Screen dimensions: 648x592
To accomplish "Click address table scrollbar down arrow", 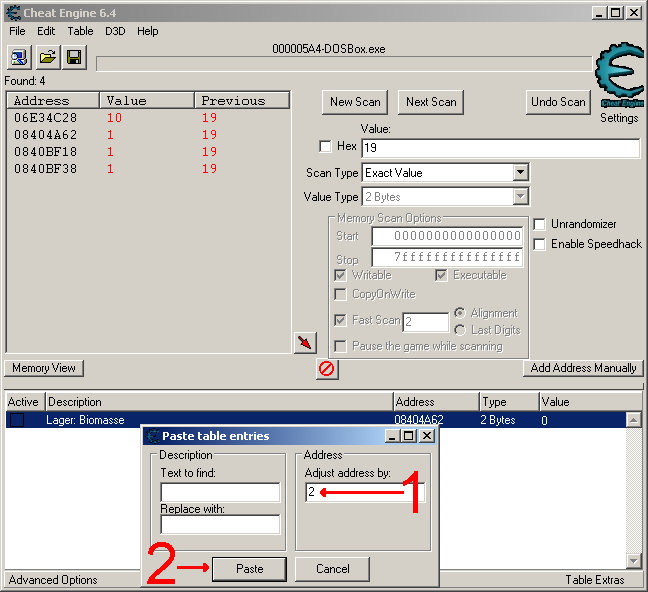I will click(634, 561).
